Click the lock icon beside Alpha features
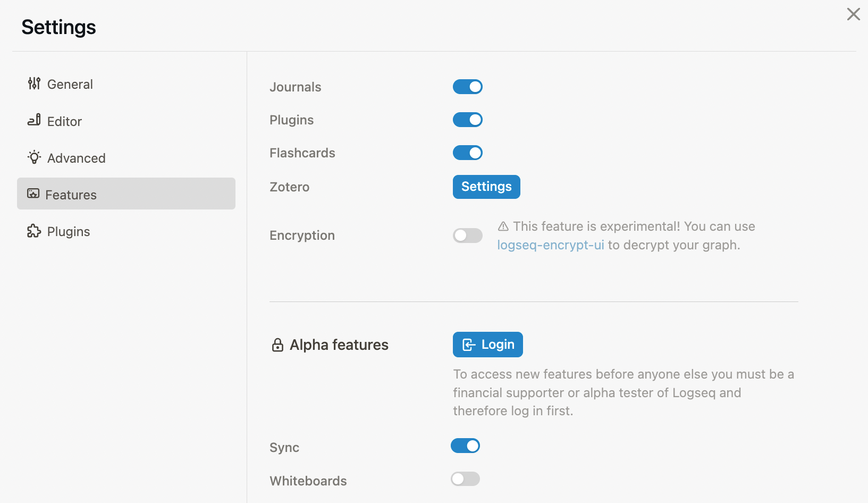The width and height of the screenshot is (868, 503). (x=277, y=345)
